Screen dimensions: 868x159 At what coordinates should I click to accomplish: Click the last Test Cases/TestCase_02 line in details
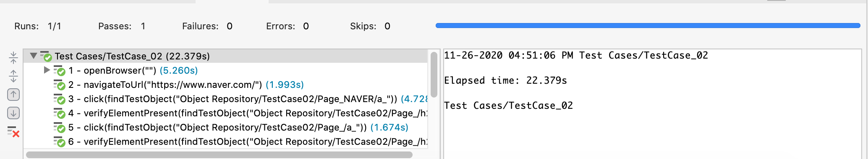click(509, 105)
